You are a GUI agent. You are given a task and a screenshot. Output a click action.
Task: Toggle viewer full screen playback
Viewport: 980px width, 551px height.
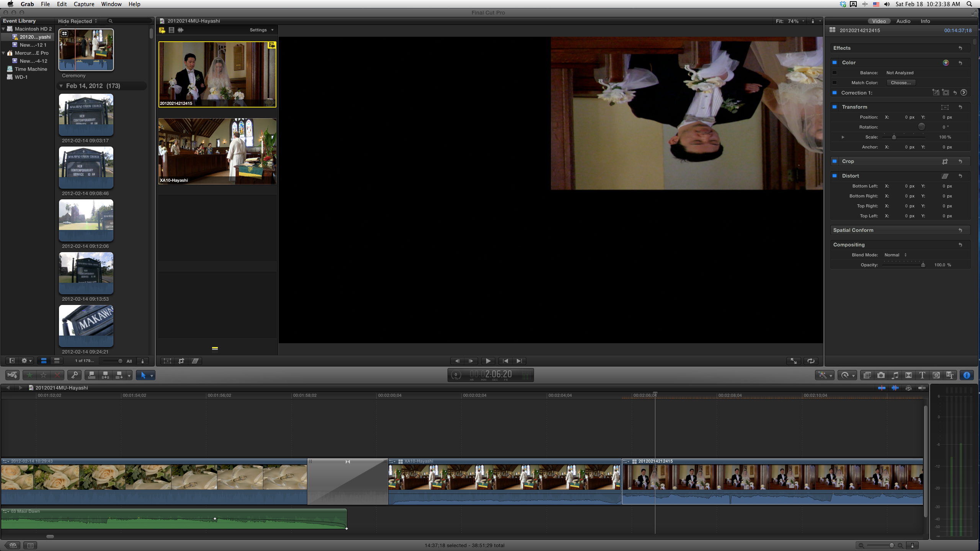click(x=794, y=361)
